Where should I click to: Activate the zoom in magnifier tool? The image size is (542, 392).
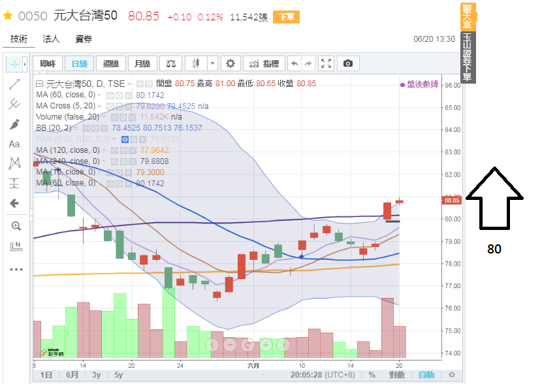(x=16, y=226)
